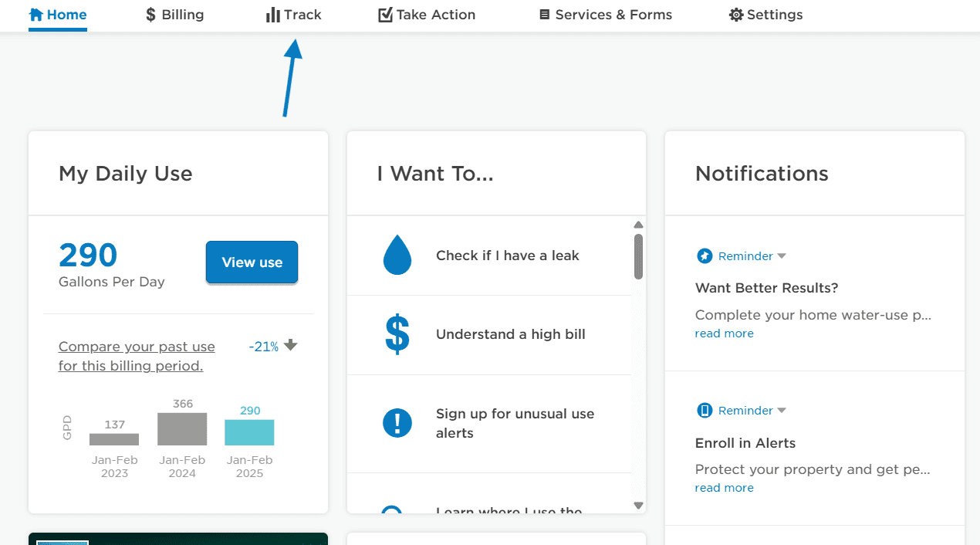Image resolution: width=980 pixels, height=545 pixels.
Task: Click the Enroll in Alerts heading
Action: (745, 443)
